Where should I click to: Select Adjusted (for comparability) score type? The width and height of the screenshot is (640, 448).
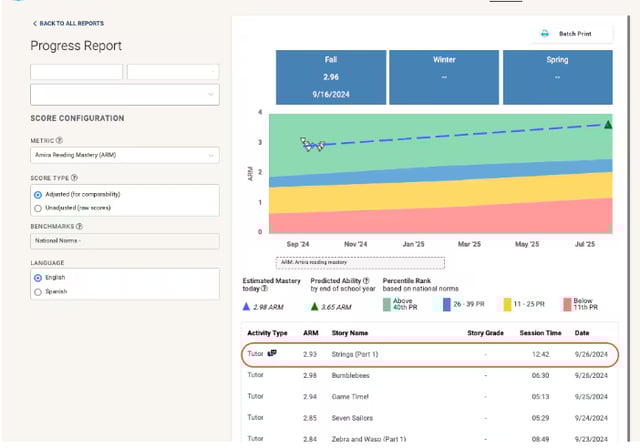(38, 195)
